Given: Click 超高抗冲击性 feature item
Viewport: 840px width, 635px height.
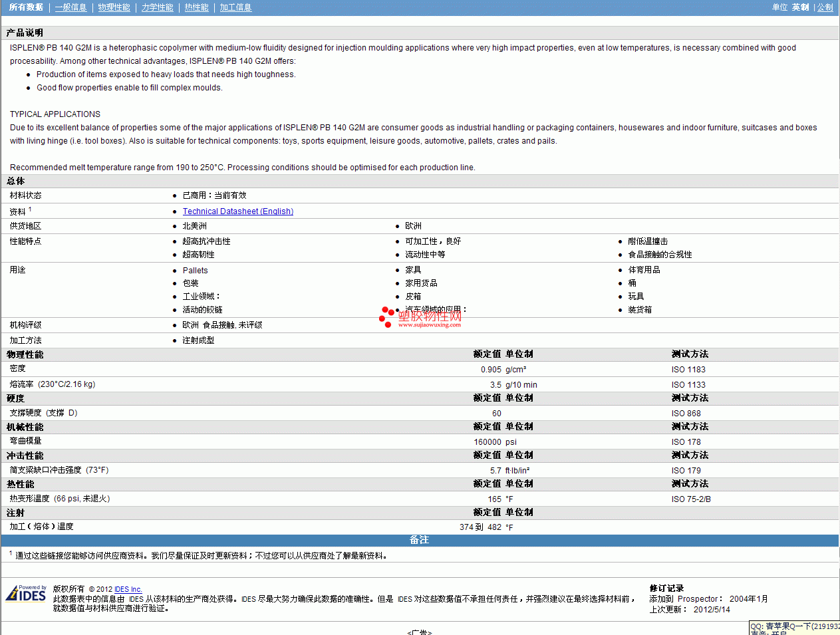Looking at the screenshot, I should pyautogui.click(x=206, y=241).
